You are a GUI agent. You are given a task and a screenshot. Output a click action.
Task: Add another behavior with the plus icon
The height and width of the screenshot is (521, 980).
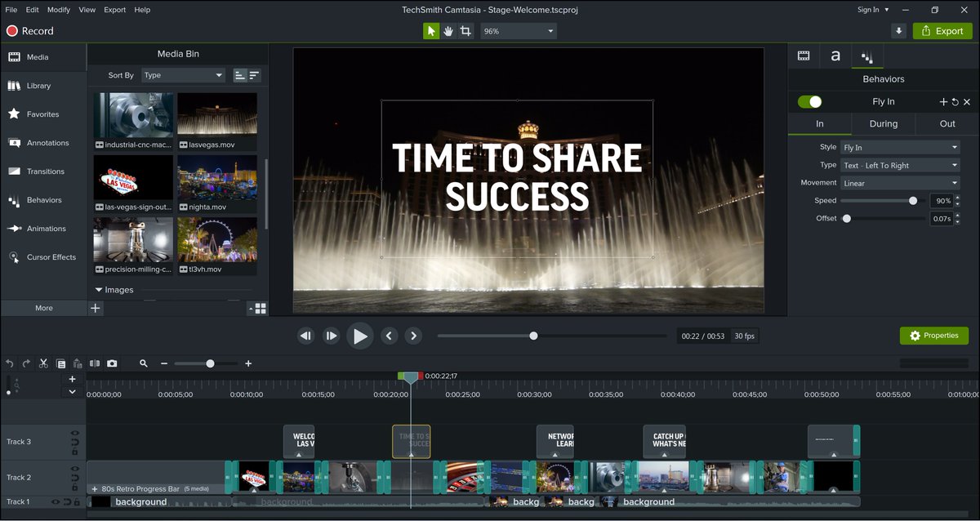point(943,102)
